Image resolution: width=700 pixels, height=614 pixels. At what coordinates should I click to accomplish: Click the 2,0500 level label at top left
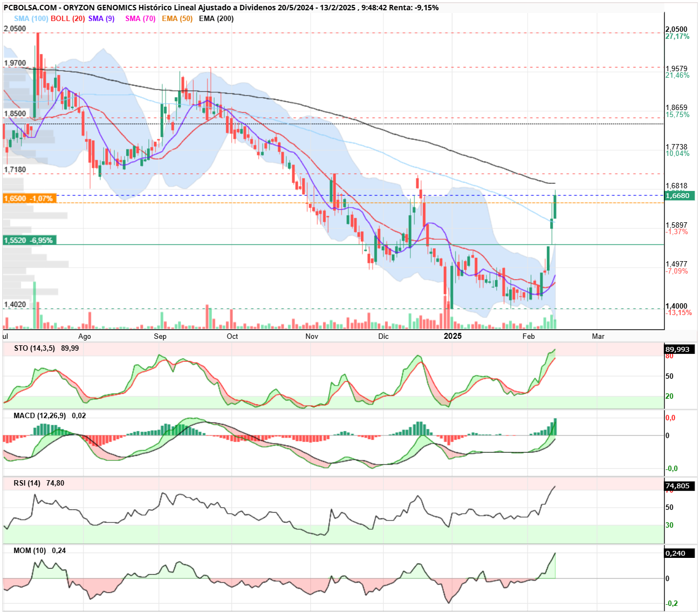(15, 29)
